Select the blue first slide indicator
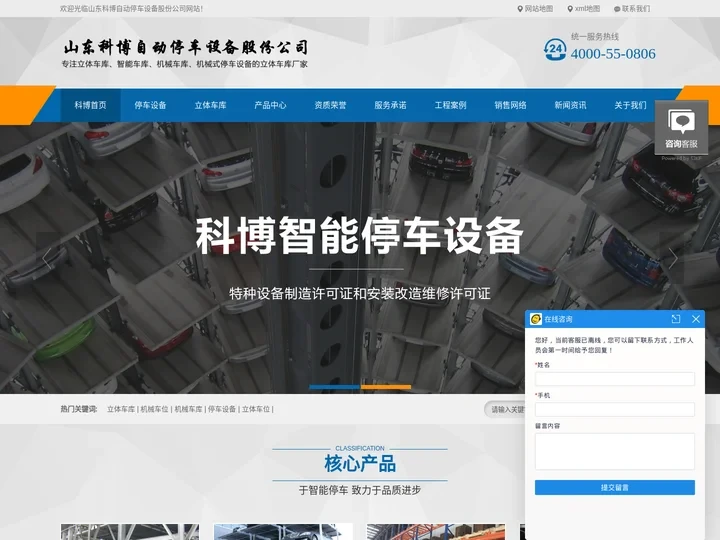This screenshot has height=540, width=720. [334, 387]
